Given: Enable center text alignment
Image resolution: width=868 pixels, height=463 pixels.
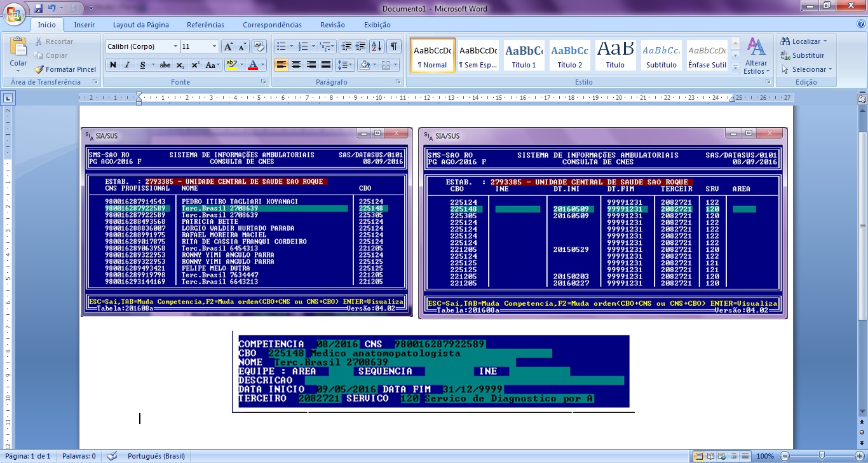Looking at the screenshot, I should click(296, 65).
